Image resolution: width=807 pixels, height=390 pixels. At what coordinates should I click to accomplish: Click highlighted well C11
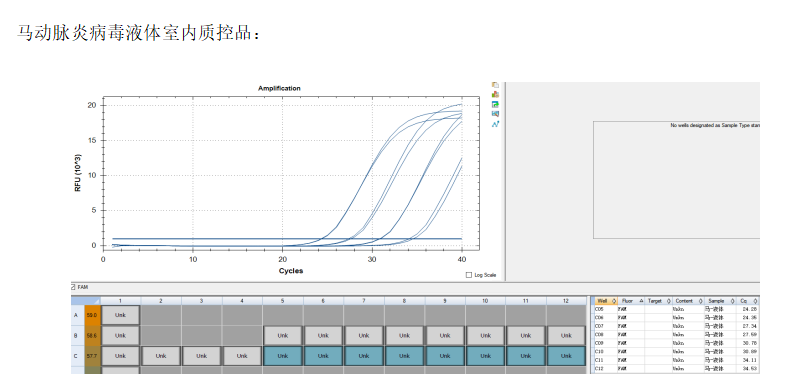pyautogui.click(x=525, y=356)
